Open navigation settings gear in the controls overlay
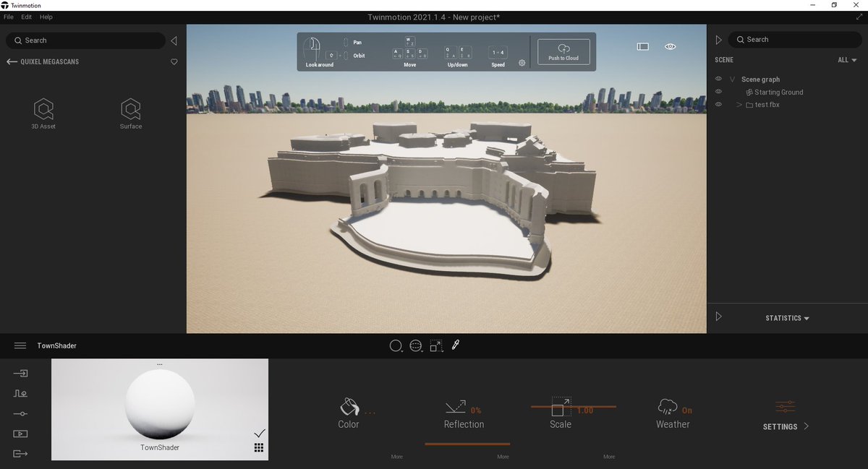This screenshot has width=868, height=469. click(x=522, y=63)
